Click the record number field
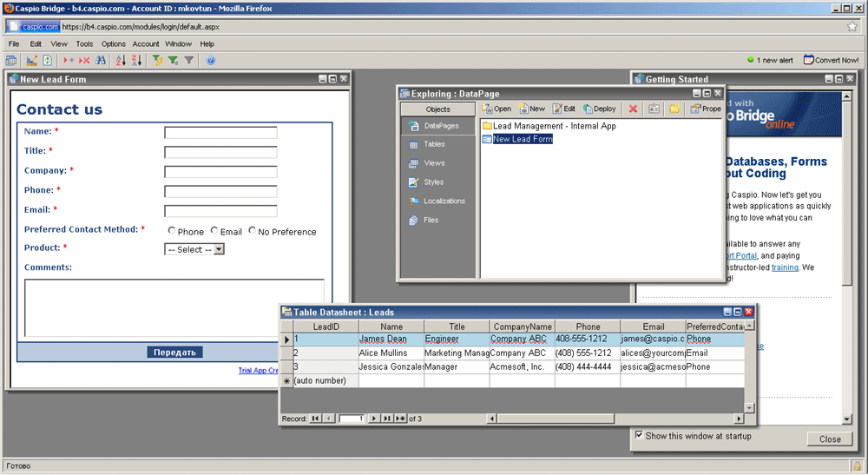The image size is (868, 475). (352, 419)
